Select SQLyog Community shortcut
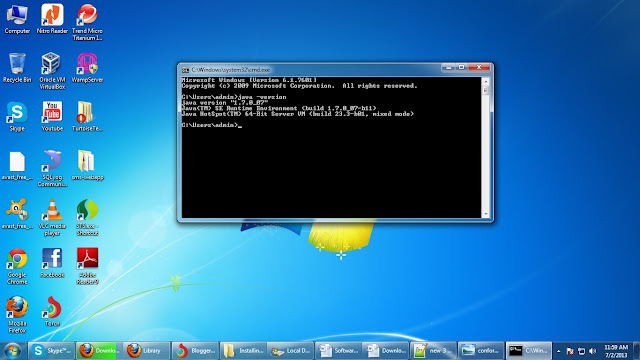Viewport: 640px width, 360px height. pyautogui.click(x=52, y=169)
